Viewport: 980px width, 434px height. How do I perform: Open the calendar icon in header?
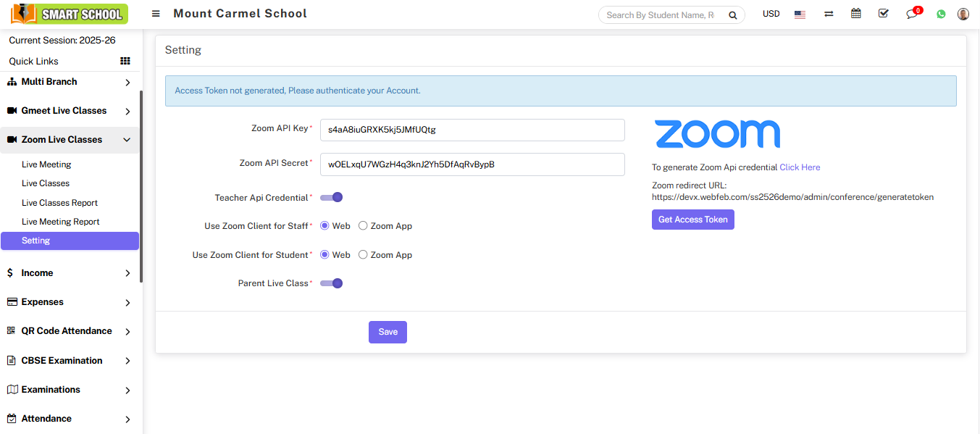tap(856, 14)
